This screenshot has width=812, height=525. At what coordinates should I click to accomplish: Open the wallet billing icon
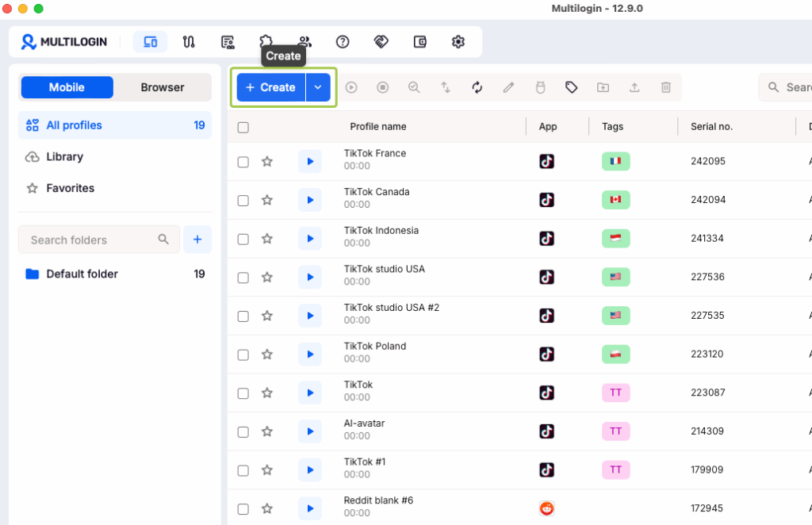(x=420, y=42)
